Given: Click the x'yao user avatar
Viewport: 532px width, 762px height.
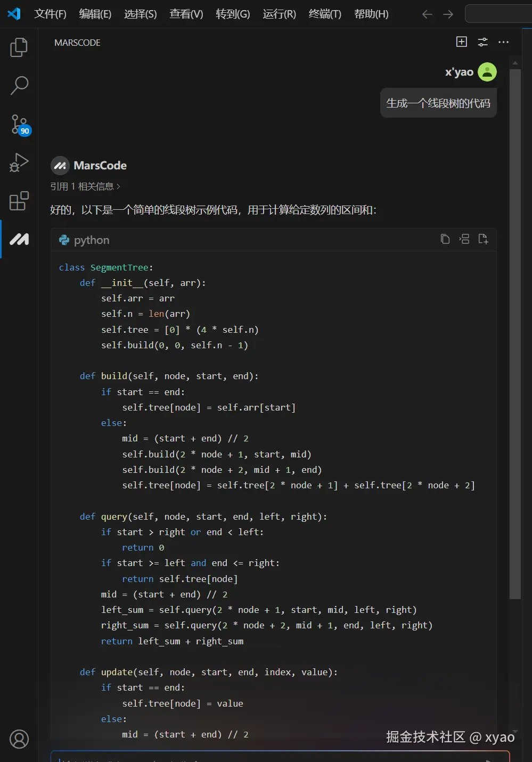Looking at the screenshot, I should pyautogui.click(x=487, y=72).
